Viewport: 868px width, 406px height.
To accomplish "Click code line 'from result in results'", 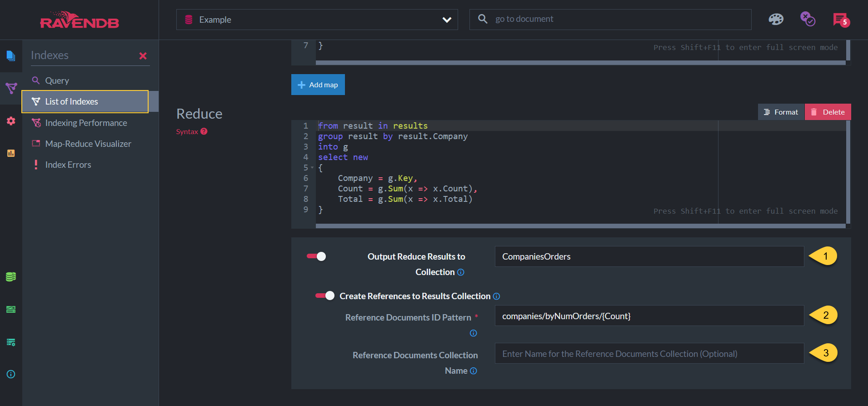I will click(373, 125).
